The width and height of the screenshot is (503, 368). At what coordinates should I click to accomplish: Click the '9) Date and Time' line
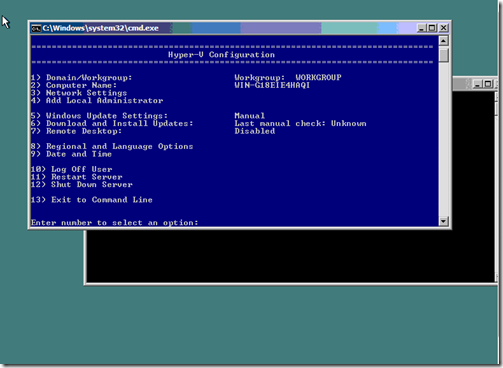click(71, 154)
